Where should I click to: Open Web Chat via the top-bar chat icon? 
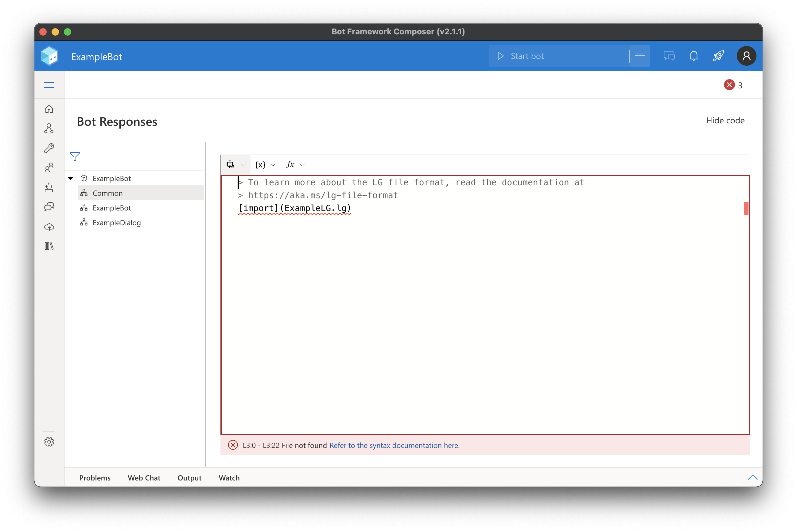669,56
